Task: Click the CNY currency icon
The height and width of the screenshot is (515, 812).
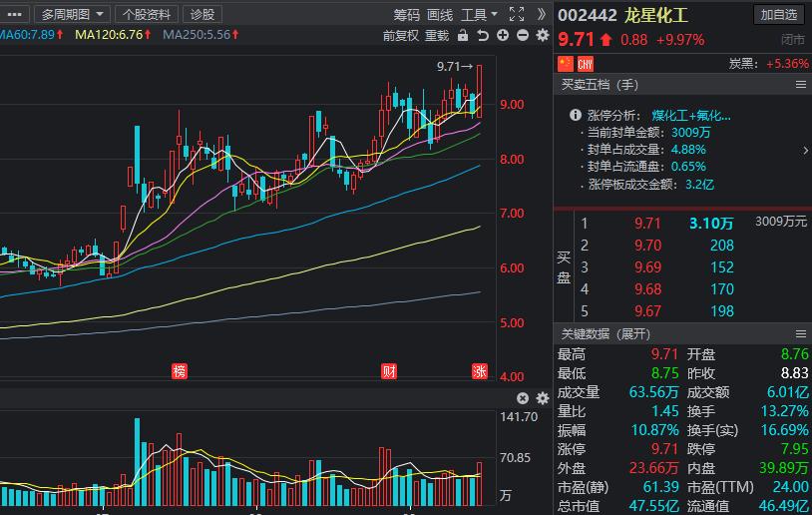Action: 586,64
